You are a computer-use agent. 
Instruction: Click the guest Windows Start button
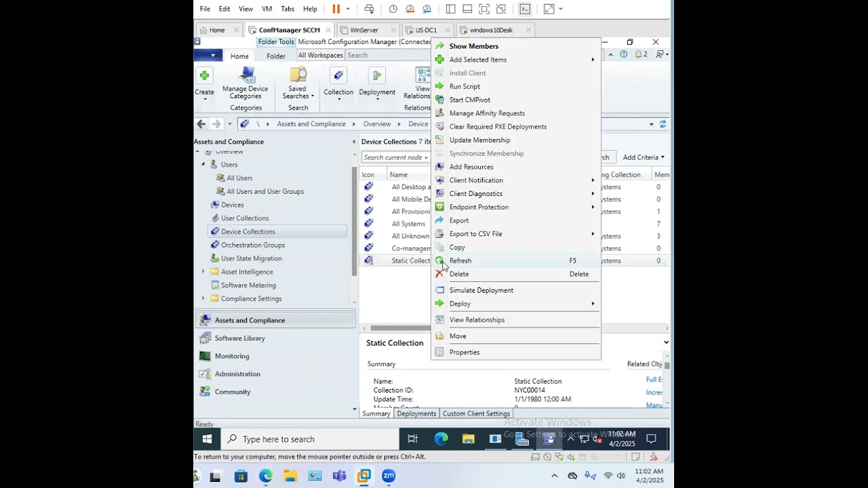click(207, 439)
